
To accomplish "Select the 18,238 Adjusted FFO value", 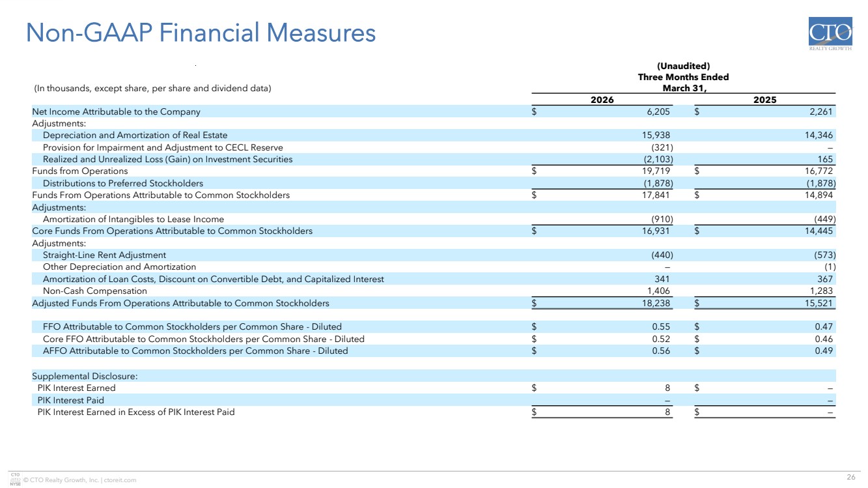I will click(657, 304).
